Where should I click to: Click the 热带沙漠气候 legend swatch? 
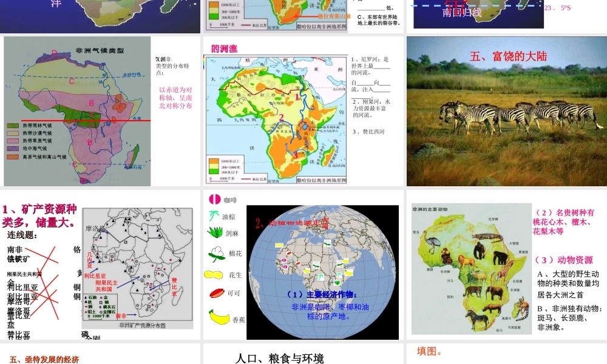(x=13, y=133)
